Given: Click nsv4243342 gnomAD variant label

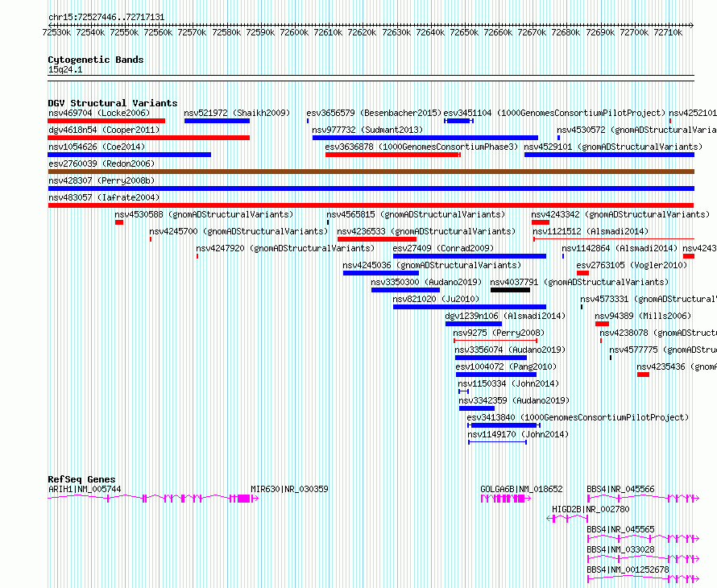Looking at the screenshot, I should pyautogui.click(x=620, y=214).
